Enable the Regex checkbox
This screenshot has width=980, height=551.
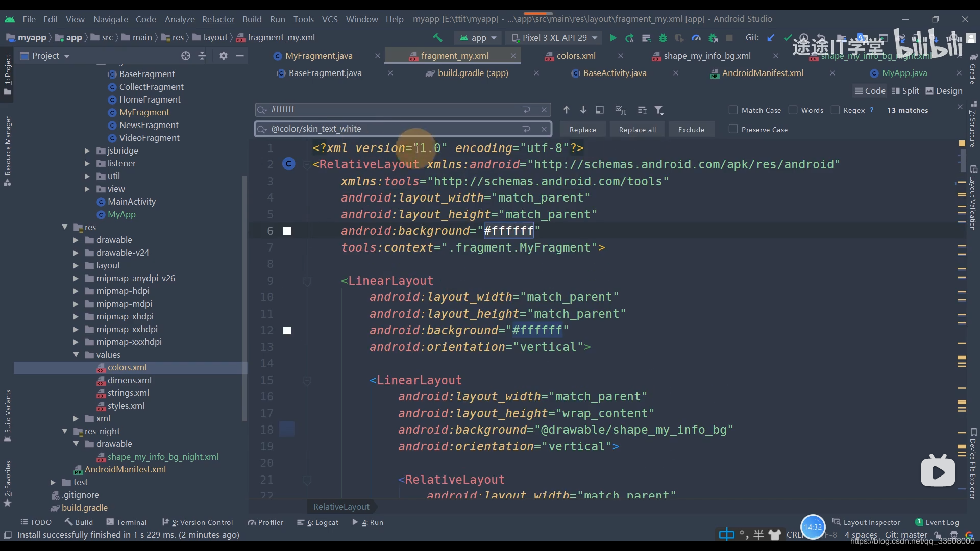[836, 110]
